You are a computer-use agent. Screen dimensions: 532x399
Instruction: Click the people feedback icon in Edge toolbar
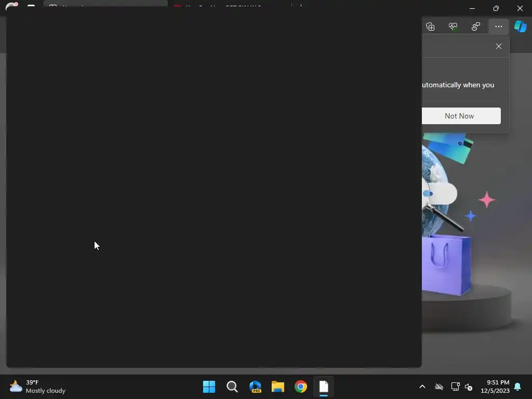476,26
